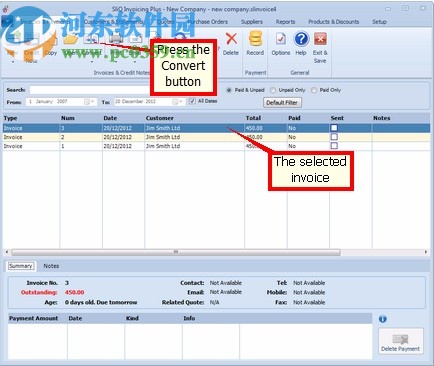Open the Setup ribbon tab
434x366 pixels.
379,22
